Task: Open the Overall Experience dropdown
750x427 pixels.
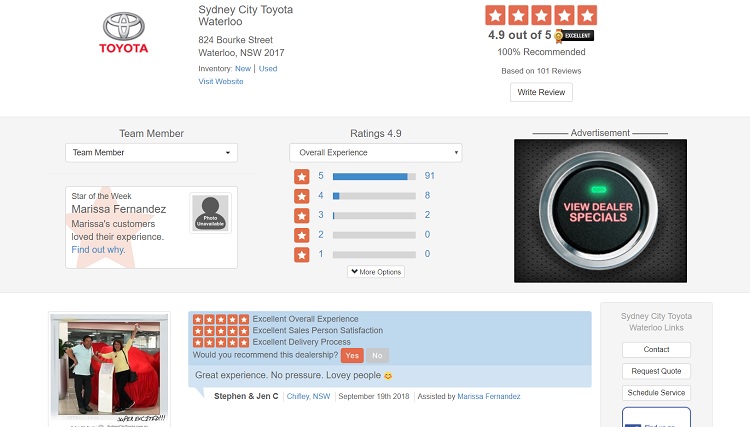Action: click(x=375, y=153)
